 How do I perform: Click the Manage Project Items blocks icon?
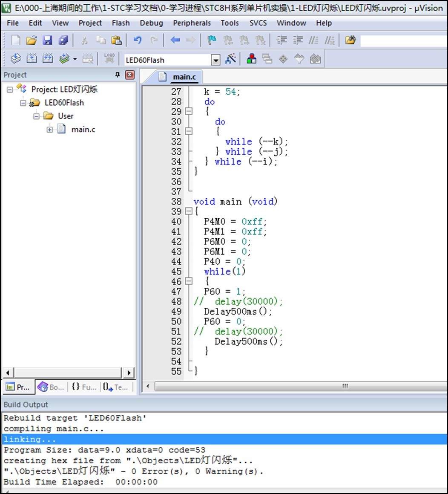point(252,59)
